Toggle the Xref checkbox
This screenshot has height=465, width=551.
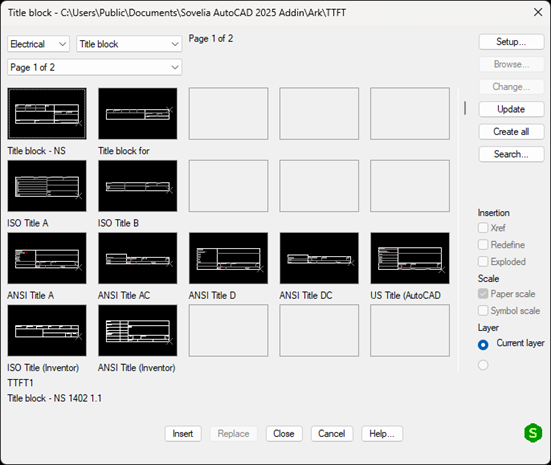(483, 228)
